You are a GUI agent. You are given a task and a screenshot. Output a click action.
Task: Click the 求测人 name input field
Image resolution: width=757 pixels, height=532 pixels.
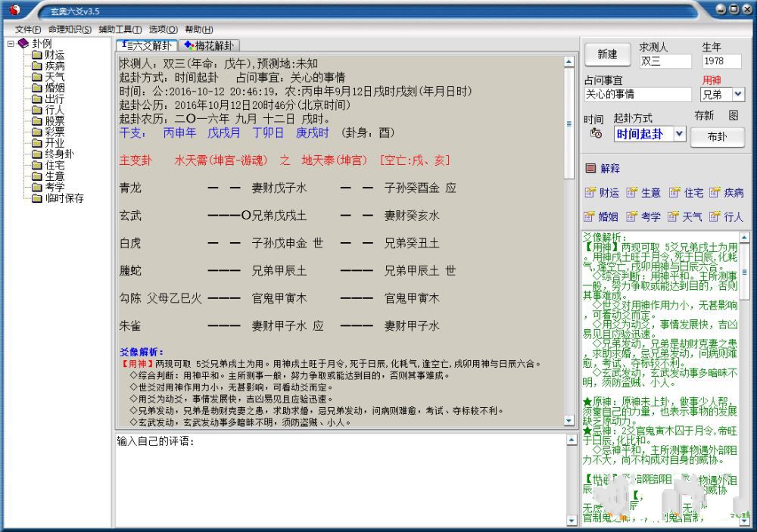pyautogui.click(x=665, y=61)
